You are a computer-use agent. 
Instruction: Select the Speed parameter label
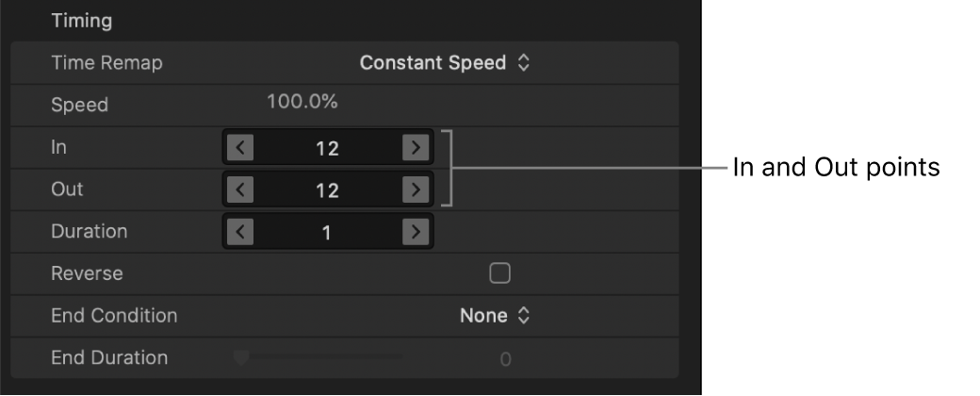(79, 105)
